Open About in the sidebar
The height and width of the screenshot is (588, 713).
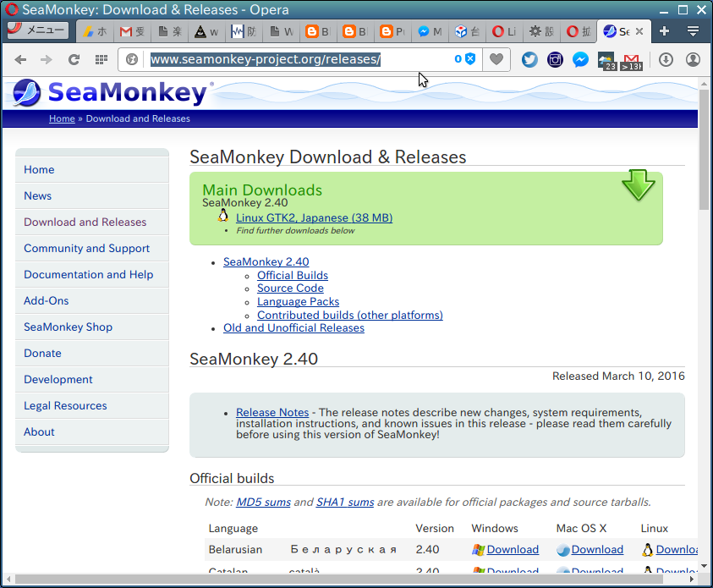(x=92, y=432)
